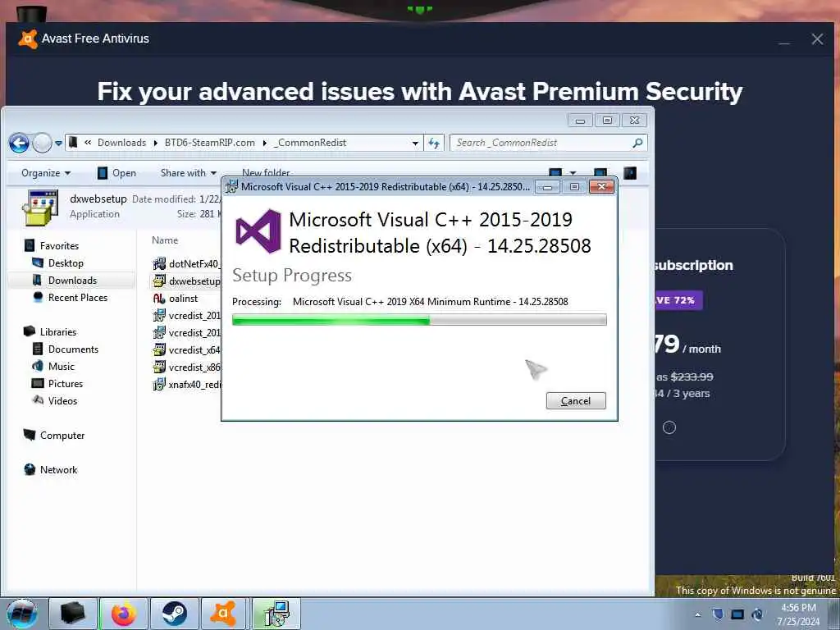Open the Windows Start menu
This screenshot has height=630, width=840.
[22, 614]
